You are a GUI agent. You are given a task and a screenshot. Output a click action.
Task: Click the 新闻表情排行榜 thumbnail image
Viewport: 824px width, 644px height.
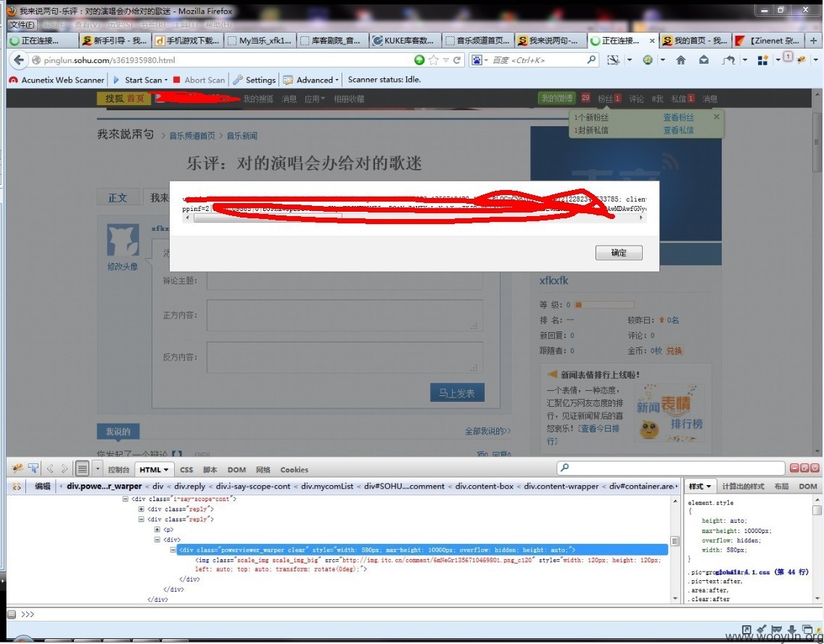669,413
